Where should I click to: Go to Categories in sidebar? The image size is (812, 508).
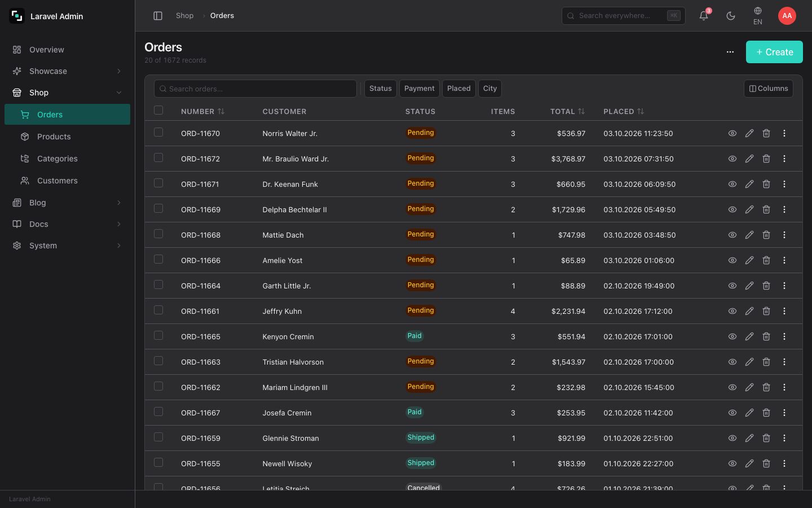68,159
